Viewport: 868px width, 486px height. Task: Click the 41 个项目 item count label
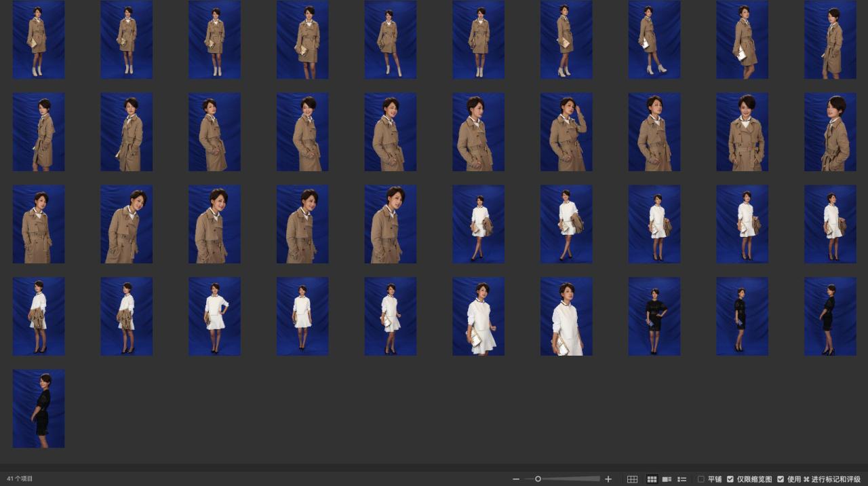[x=20, y=479]
